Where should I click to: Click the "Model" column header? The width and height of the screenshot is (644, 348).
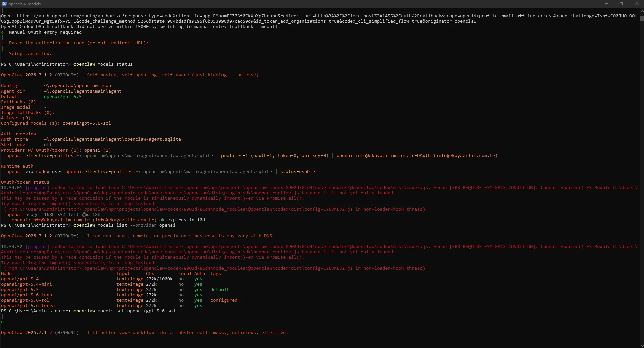8,274
